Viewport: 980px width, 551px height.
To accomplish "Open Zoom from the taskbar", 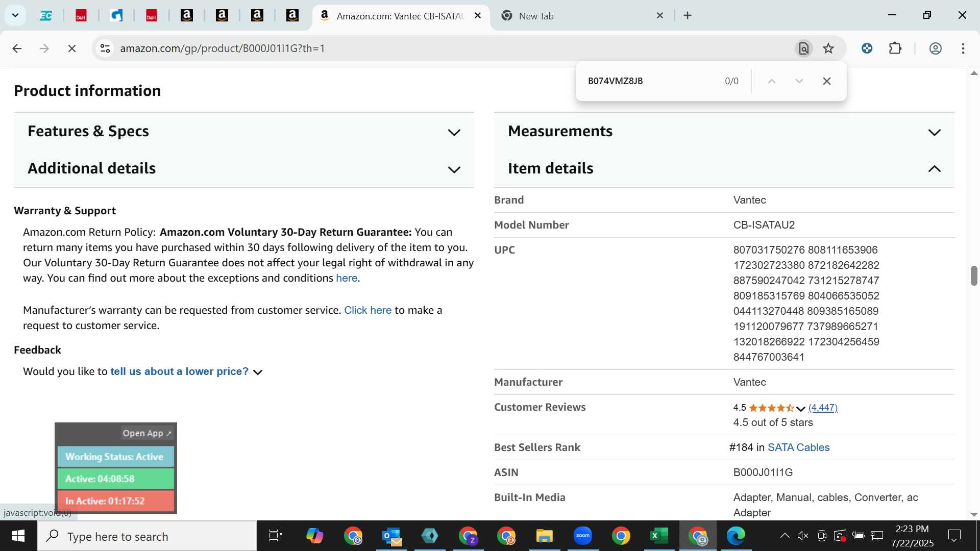I will click(x=582, y=536).
